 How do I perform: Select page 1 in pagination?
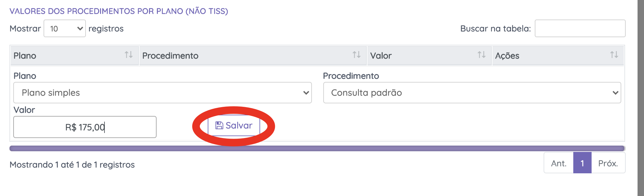click(582, 163)
